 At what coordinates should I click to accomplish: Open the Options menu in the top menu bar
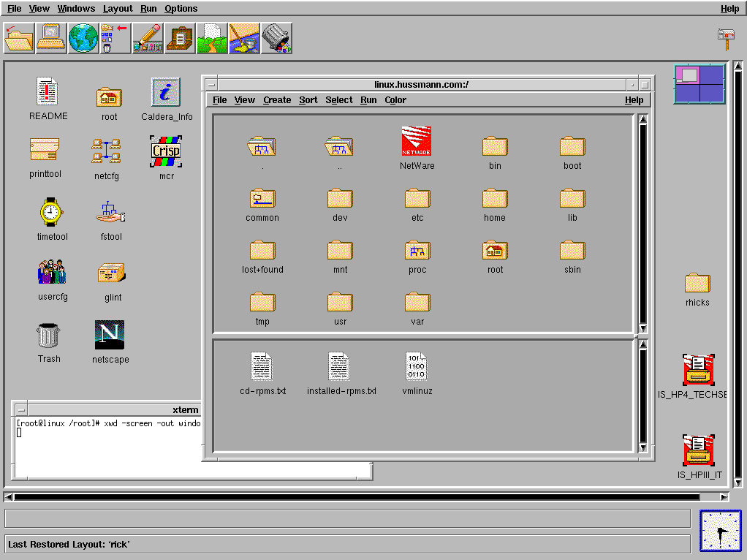point(181,9)
